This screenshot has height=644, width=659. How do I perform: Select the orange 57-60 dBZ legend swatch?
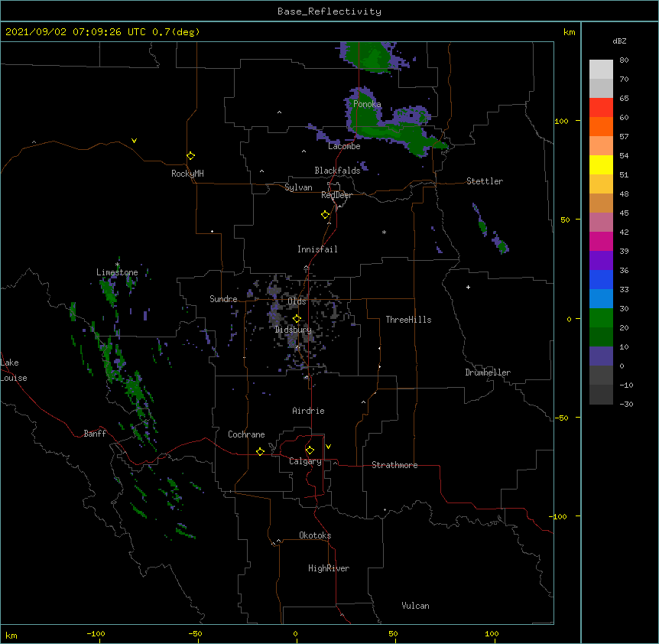coord(601,126)
